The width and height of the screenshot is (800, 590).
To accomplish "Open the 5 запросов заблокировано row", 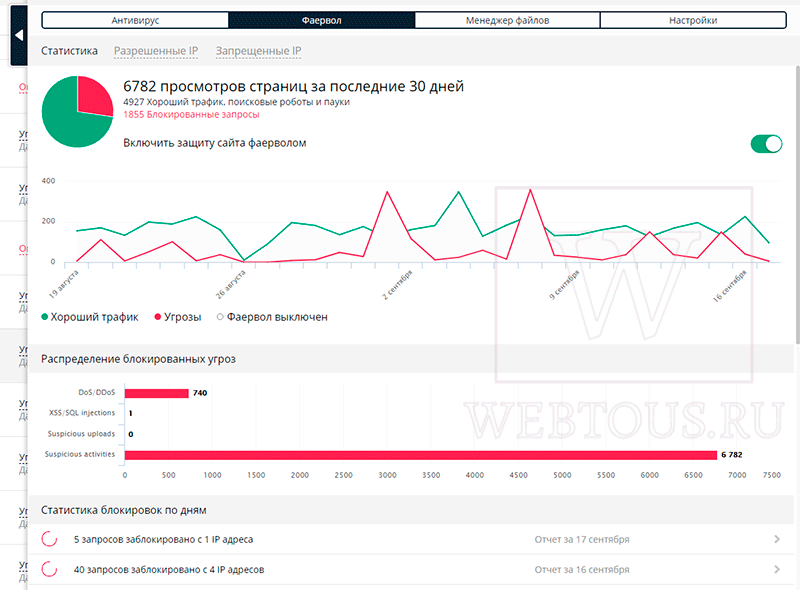I will (411, 539).
